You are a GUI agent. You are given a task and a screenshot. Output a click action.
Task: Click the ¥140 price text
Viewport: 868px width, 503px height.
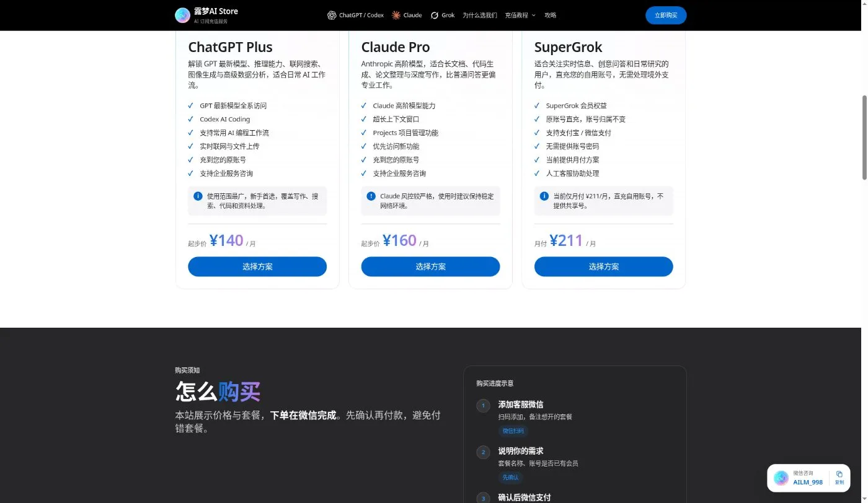226,240
